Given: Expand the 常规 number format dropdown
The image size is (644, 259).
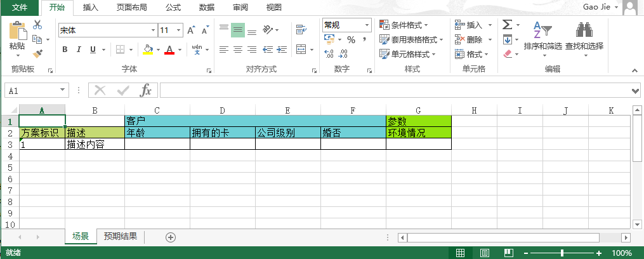Looking at the screenshot, I should [367, 25].
